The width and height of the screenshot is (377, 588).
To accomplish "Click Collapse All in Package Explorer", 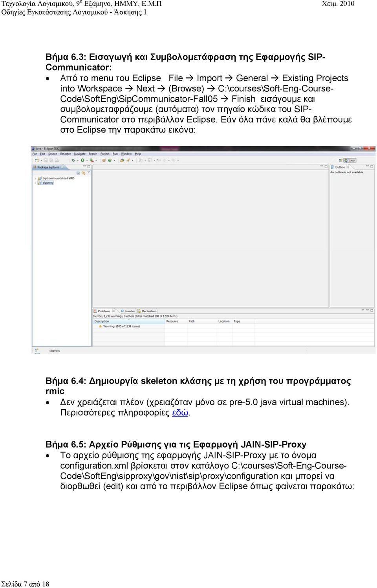I will click(x=78, y=173).
